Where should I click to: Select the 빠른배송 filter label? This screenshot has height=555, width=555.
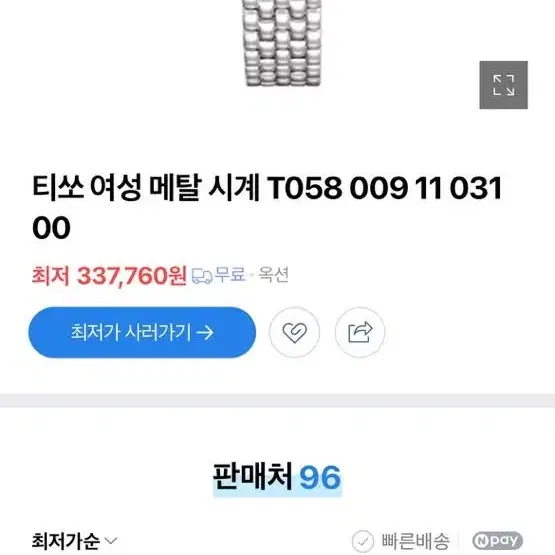(415, 541)
